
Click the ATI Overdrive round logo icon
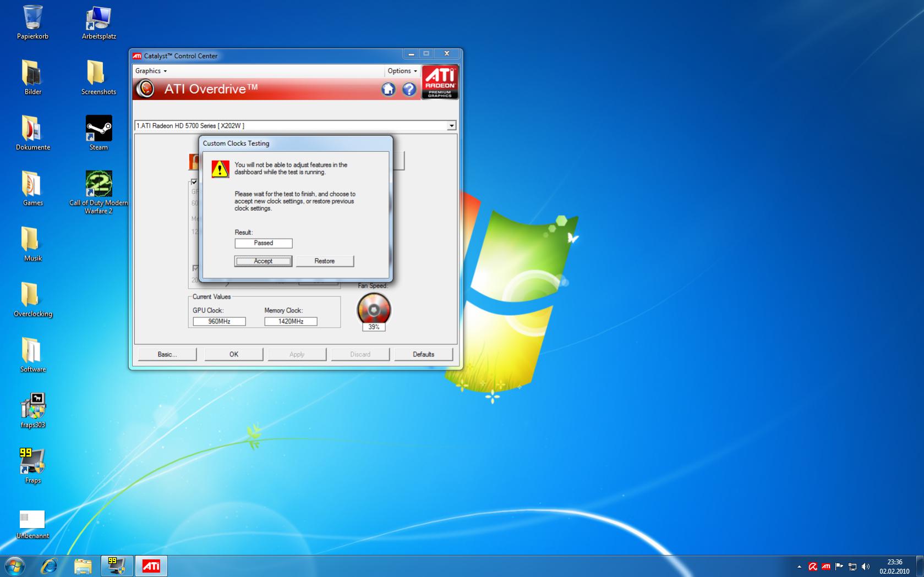click(145, 89)
